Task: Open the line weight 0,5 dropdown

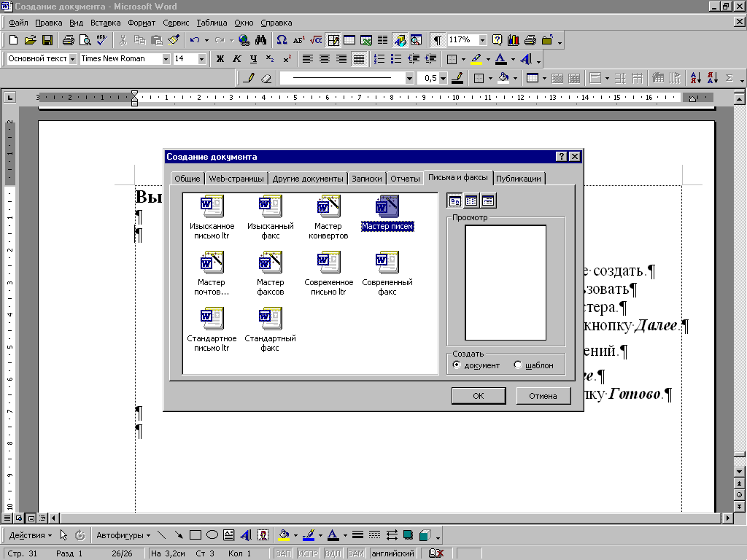Action: (x=443, y=78)
